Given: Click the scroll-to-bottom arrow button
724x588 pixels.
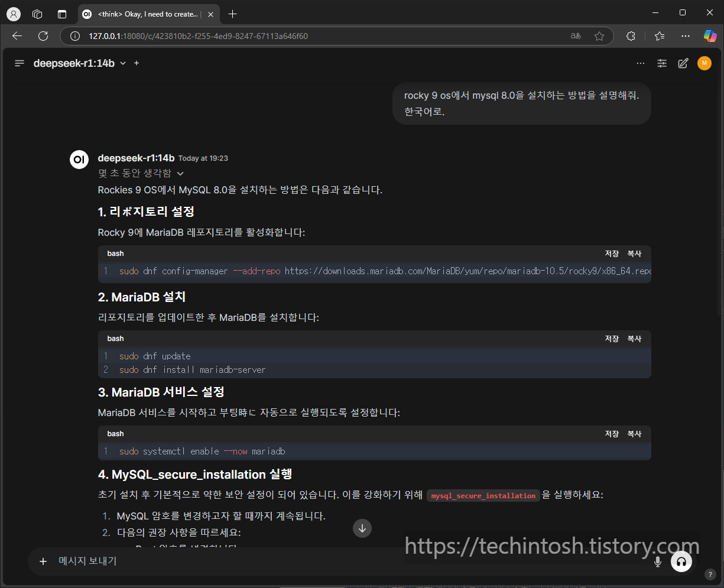Looking at the screenshot, I should click(x=362, y=528).
